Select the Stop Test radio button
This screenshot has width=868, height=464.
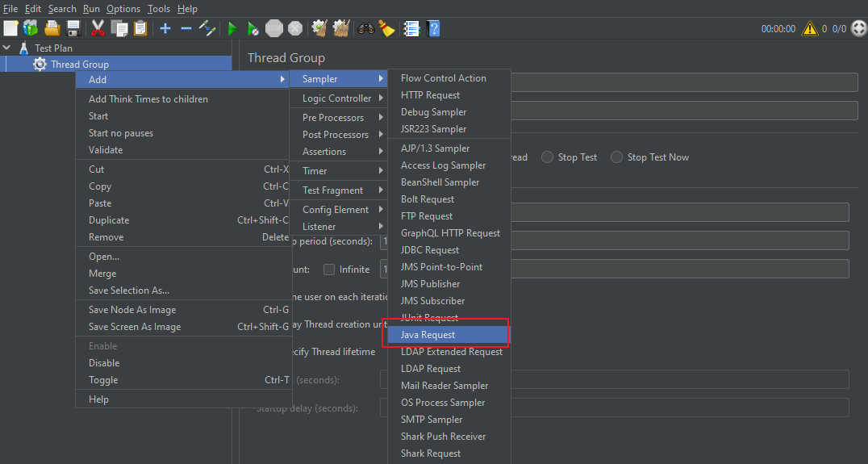(547, 157)
